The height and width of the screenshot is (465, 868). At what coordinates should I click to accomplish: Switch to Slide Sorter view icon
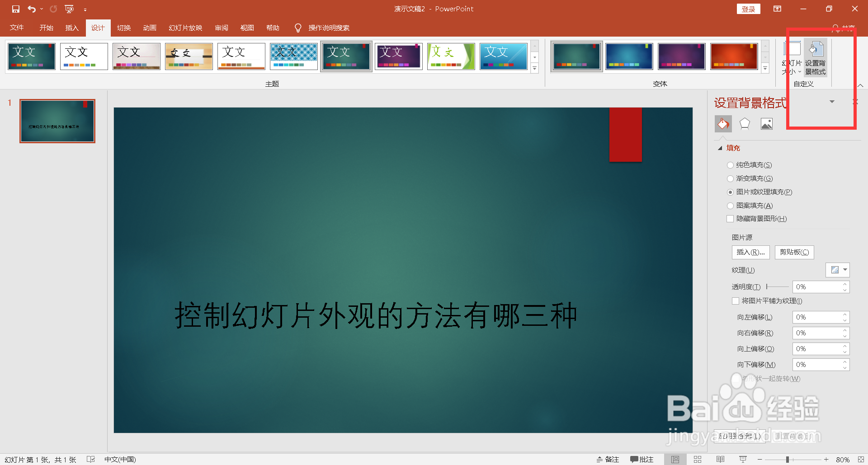pos(698,459)
